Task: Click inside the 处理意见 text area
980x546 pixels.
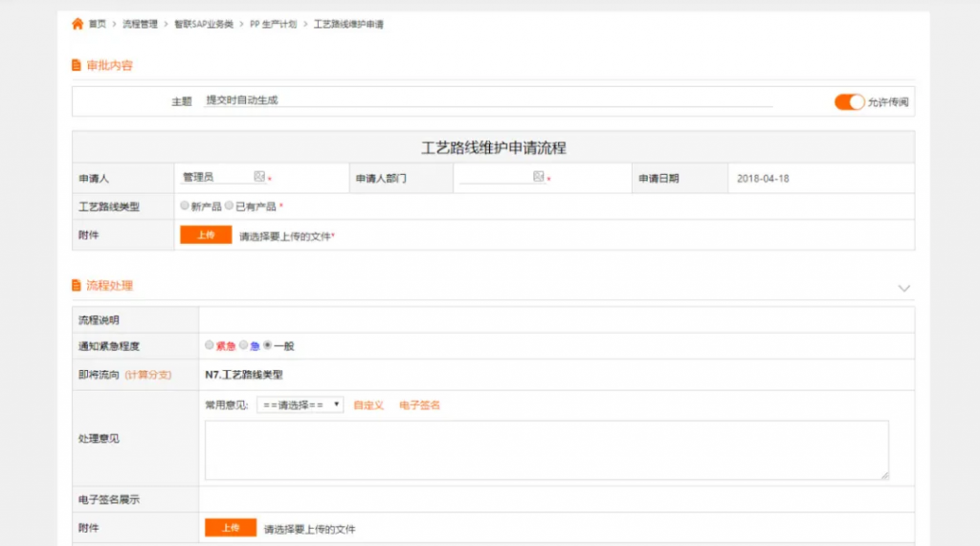Action: coord(546,449)
